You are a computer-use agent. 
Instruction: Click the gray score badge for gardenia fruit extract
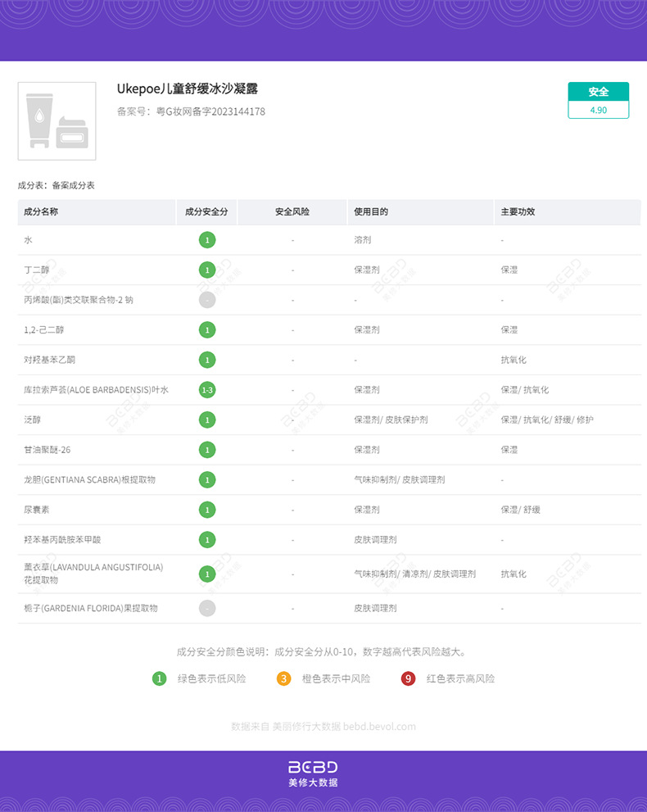[207, 609]
